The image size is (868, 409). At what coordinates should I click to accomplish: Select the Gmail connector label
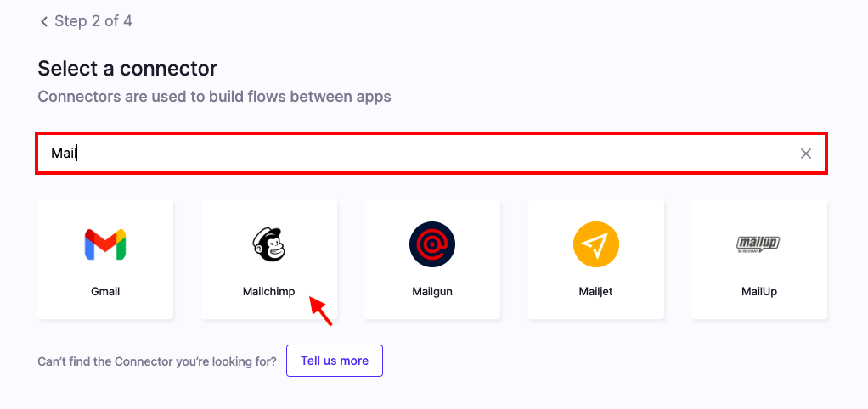click(105, 291)
